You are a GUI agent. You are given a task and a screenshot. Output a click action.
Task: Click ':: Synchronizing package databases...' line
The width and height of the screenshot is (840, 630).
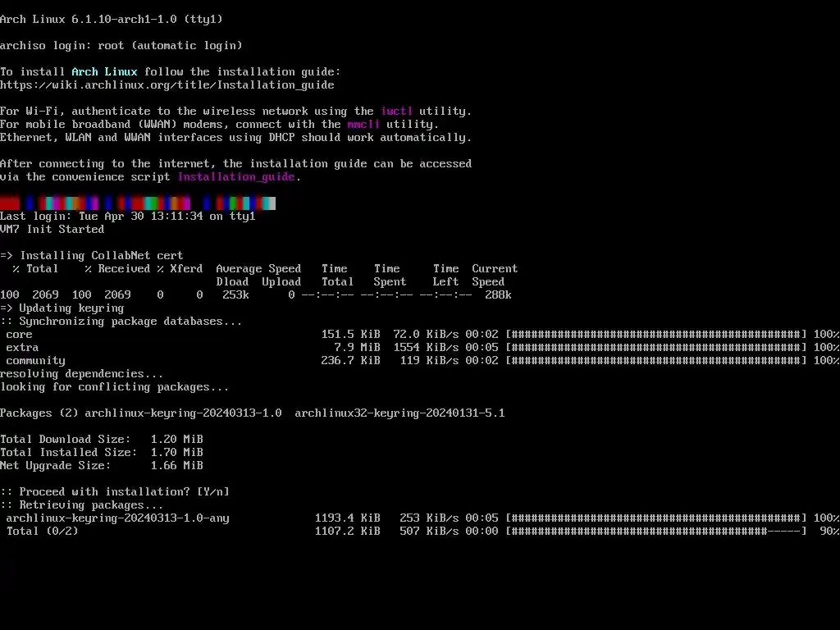[x=121, y=322]
